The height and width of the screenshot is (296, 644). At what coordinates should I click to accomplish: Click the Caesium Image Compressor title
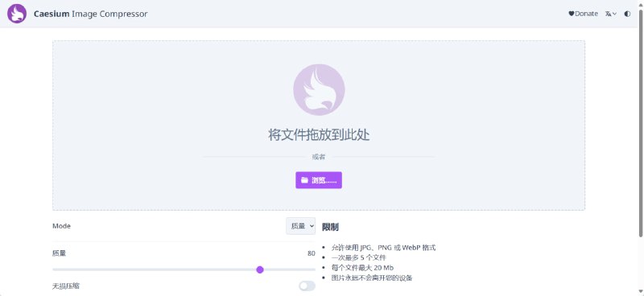[90, 14]
